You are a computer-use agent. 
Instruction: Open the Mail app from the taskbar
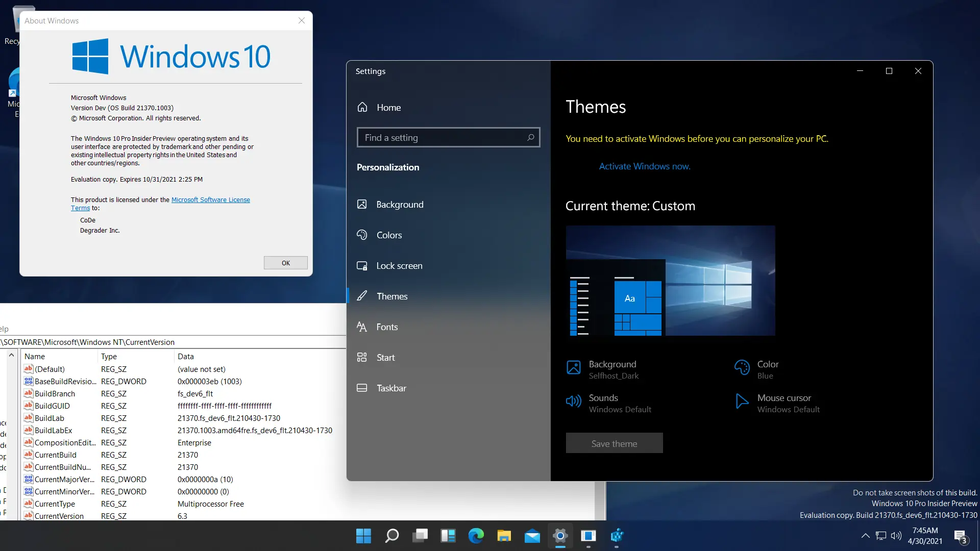532,536
